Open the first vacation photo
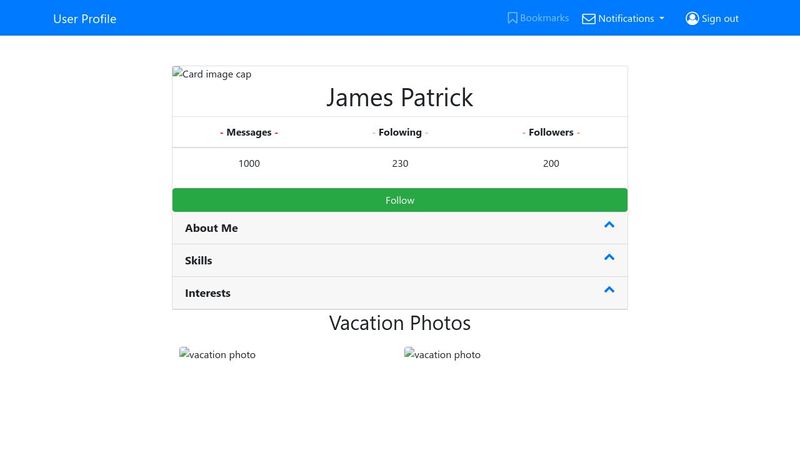Viewport: 800px width, 450px height. pyautogui.click(x=217, y=354)
